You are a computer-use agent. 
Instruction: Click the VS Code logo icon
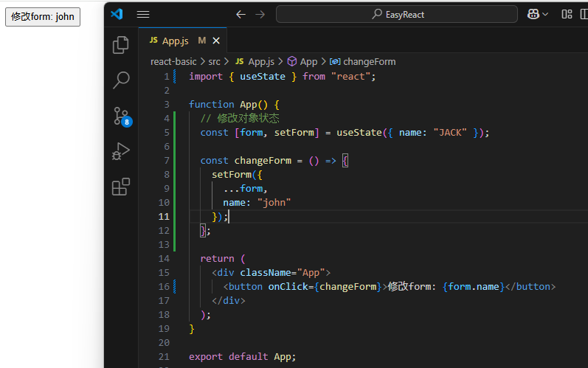click(x=117, y=14)
